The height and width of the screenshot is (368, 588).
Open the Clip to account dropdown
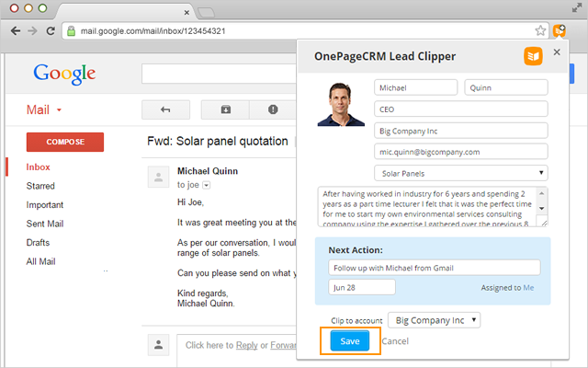coord(434,320)
